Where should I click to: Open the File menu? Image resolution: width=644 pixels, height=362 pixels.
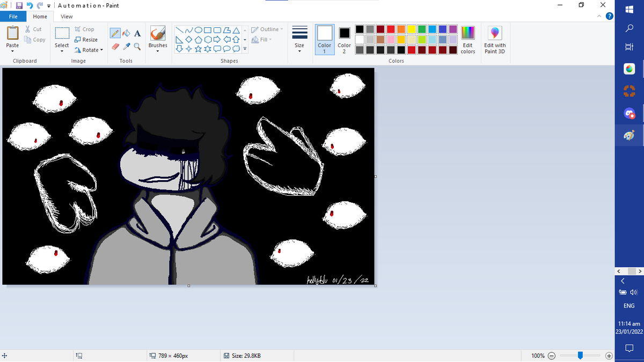[x=13, y=17]
